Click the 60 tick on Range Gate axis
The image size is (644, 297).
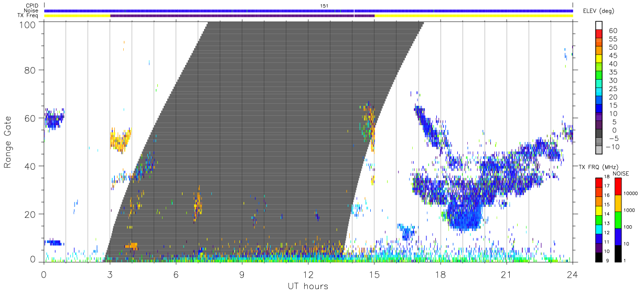31,118
